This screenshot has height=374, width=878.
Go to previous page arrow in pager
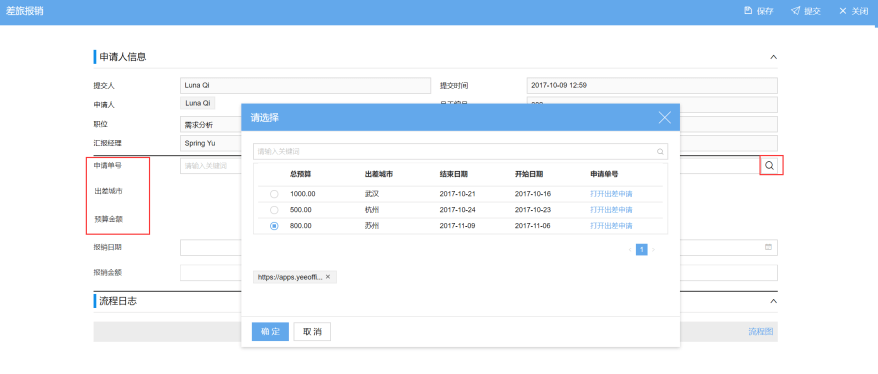[629, 250]
